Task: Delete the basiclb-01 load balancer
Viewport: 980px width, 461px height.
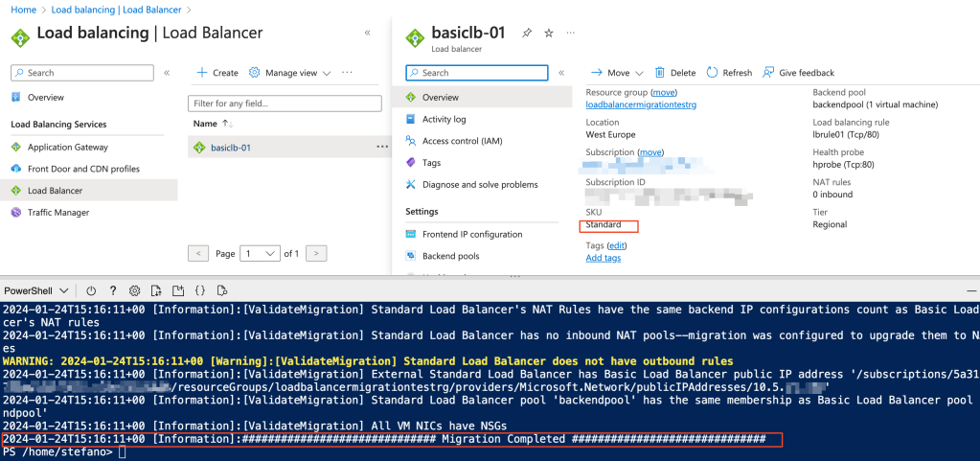Action: tap(675, 73)
